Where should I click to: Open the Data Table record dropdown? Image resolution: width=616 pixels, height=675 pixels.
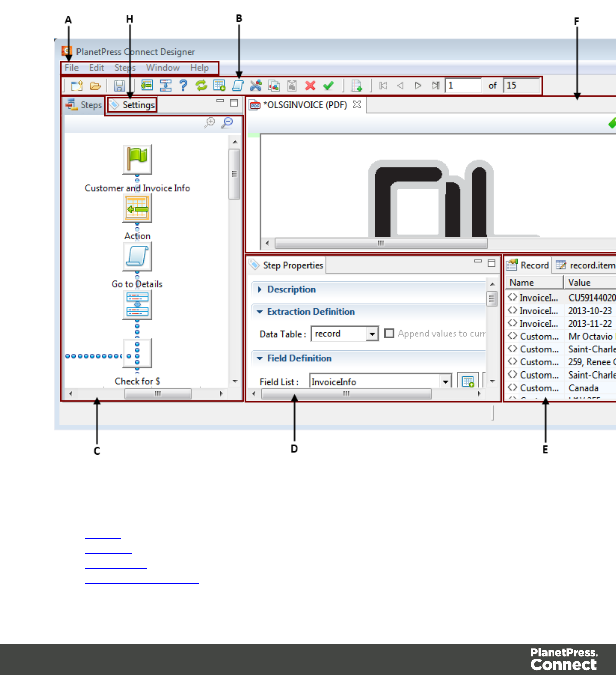click(x=372, y=334)
